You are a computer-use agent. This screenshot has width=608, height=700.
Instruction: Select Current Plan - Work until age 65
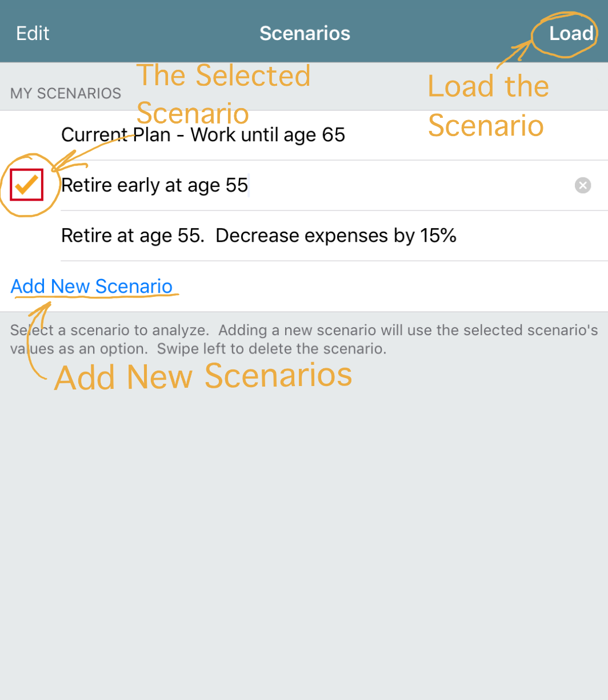(203, 136)
